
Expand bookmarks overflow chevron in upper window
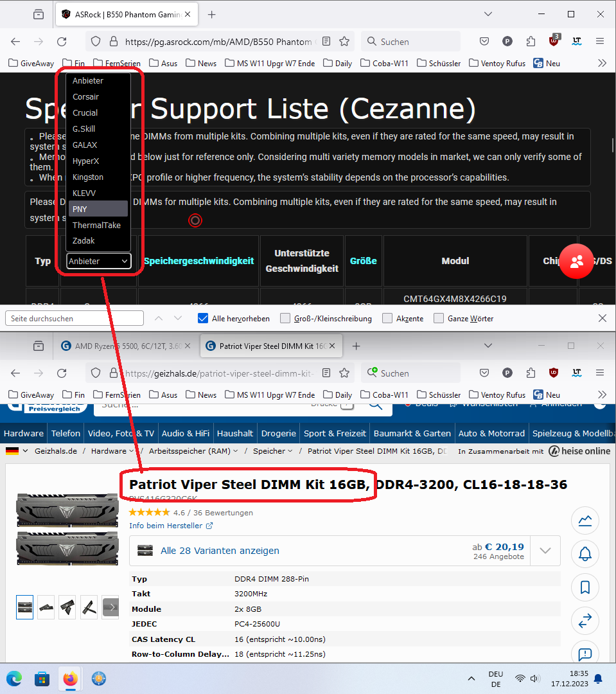coord(602,63)
